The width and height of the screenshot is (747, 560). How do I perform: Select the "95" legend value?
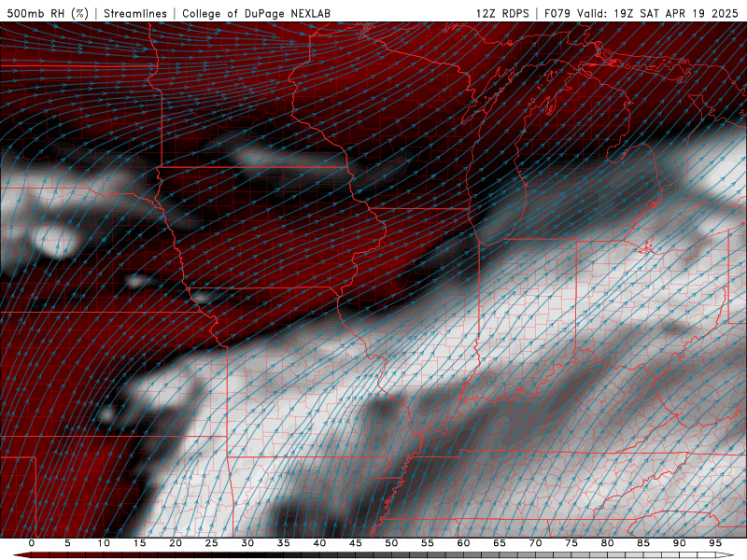tap(715, 543)
